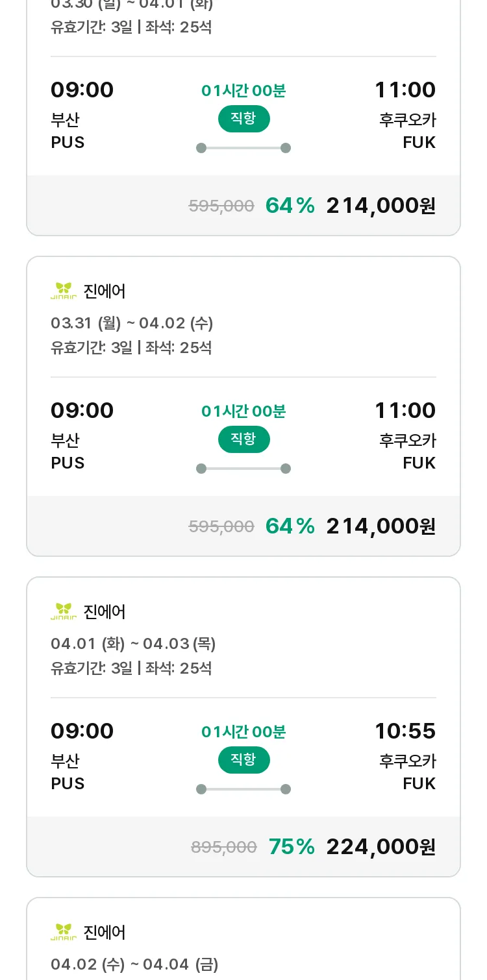This screenshot has width=487, height=980.
Task: Tap 직항 badge on 03.31 flight card
Action: click(x=243, y=439)
